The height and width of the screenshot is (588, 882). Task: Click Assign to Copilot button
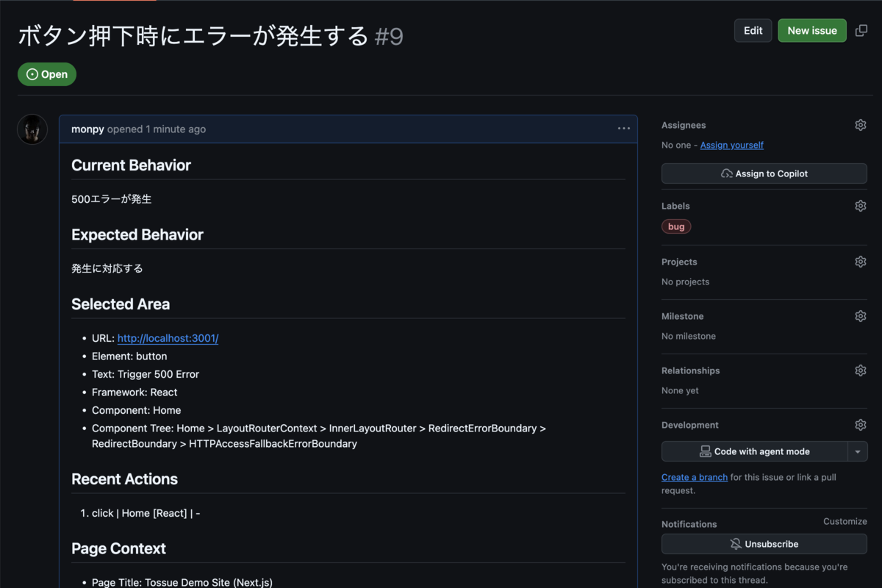point(764,173)
